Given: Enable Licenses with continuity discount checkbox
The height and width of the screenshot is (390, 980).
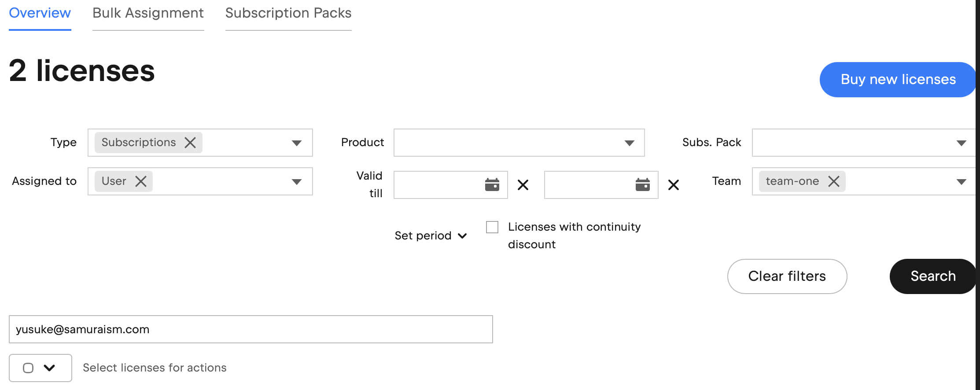Looking at the screenshot, I should coord(492,227).
